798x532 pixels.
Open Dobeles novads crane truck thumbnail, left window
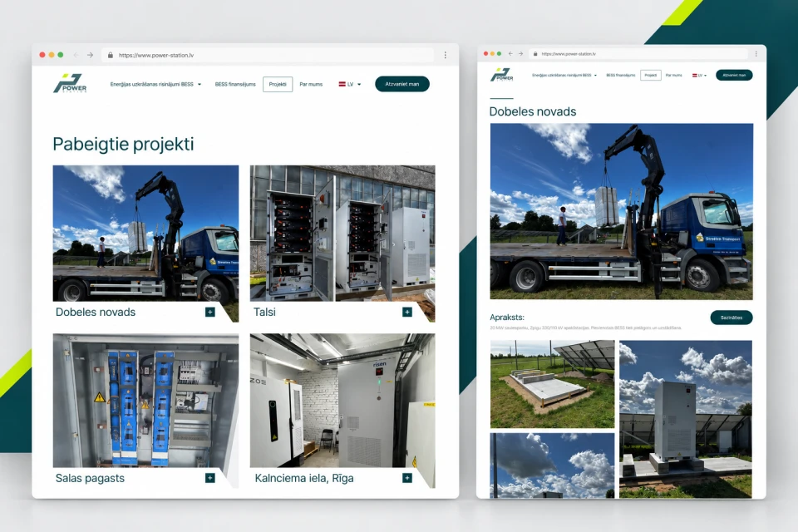pyautogui.click(x=145, y=233)
